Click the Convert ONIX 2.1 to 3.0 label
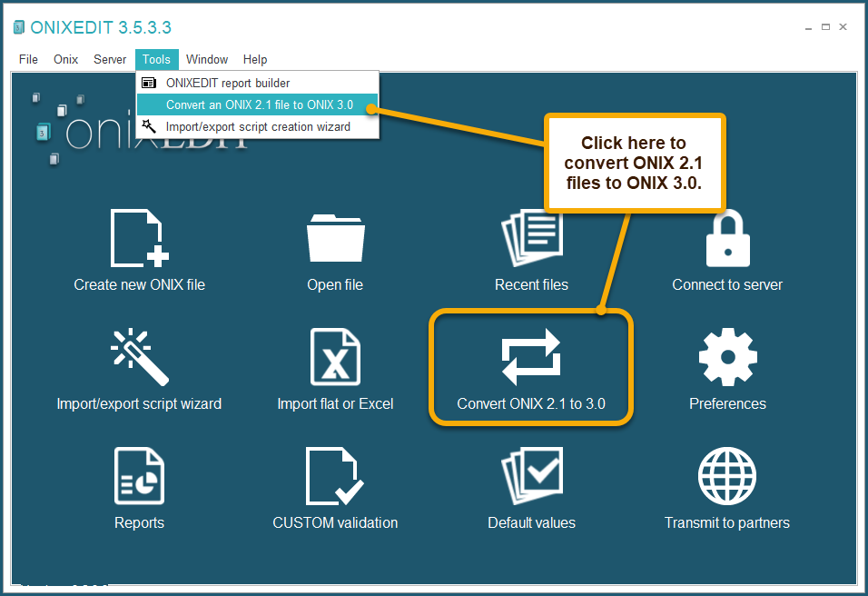Screen dimensions: 868x596 click(x=531, y=403)
